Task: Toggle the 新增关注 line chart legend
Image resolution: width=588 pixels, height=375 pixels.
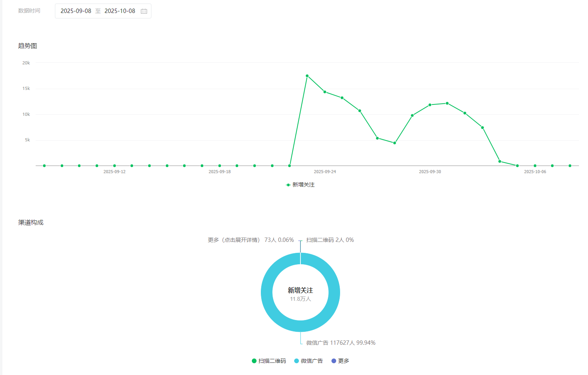Action: coord(300,185)
